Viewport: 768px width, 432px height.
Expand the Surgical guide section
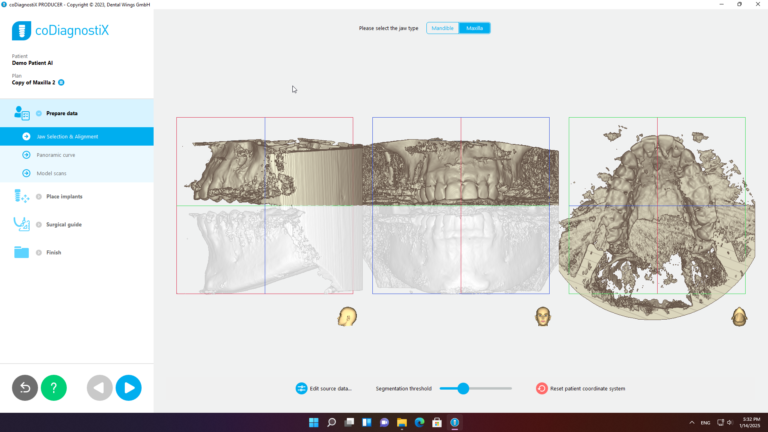tap(64, 224)
